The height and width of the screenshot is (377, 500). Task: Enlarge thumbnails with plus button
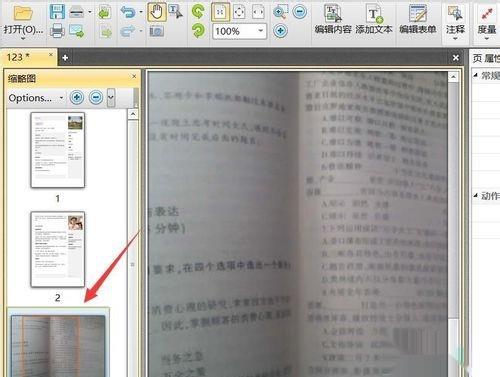tap(77, 97)
